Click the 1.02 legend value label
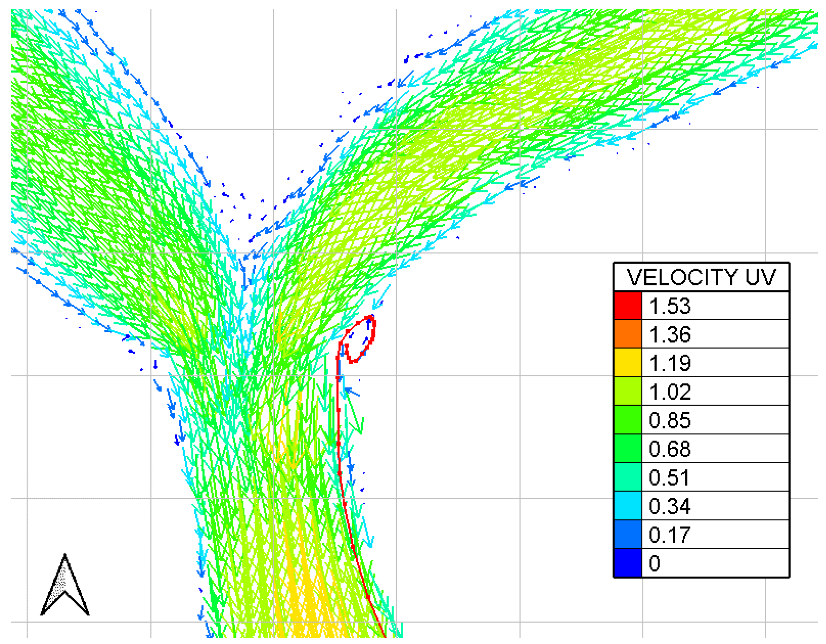 tap(670, 392)
